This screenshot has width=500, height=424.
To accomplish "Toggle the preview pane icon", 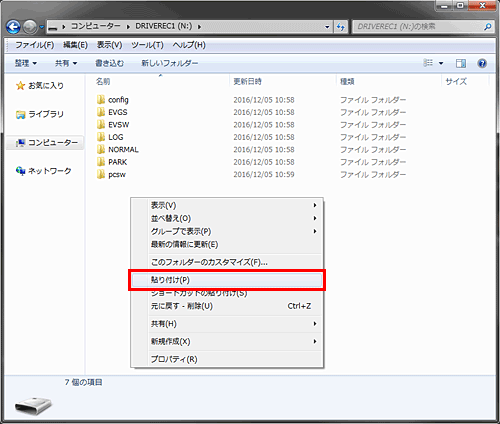I will (461, 63).
